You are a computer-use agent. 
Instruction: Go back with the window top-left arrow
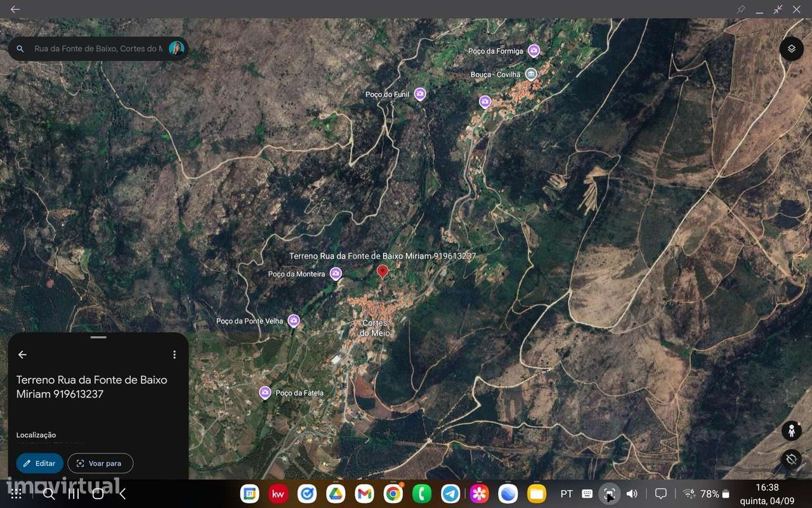click(x=15, y=10)
